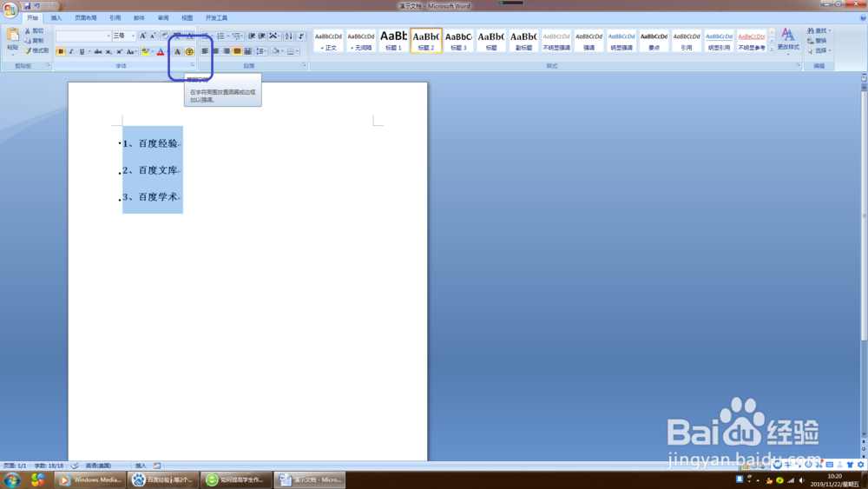Click the Replace (替换) command
868x489 pixels.
(x=818, y=41)
